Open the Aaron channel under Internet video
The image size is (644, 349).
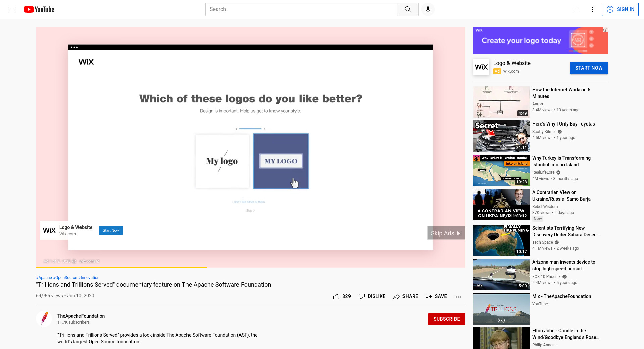pyautogui.click(x=537, y=104)
